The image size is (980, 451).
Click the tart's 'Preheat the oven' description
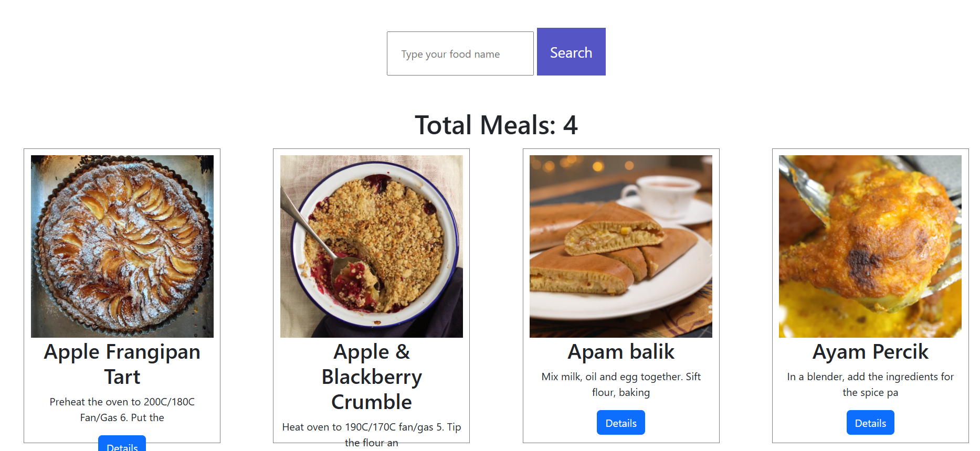point(122,410)
